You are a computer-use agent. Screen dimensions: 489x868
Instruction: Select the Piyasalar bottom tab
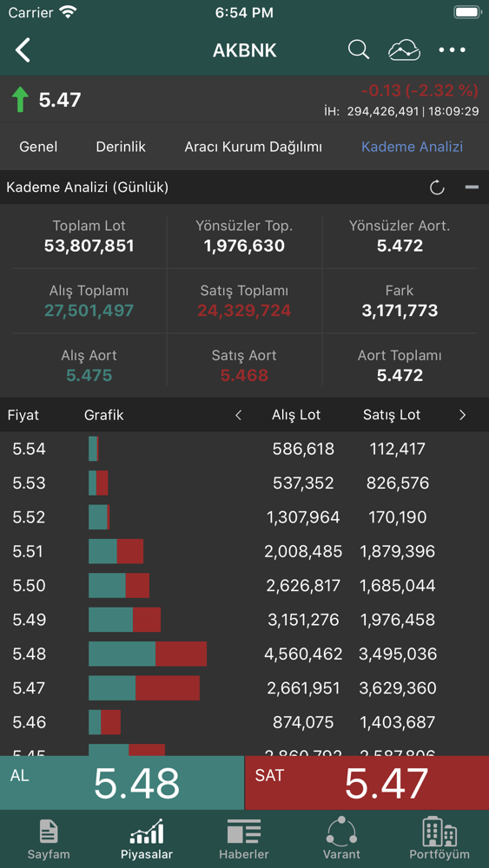147,839
